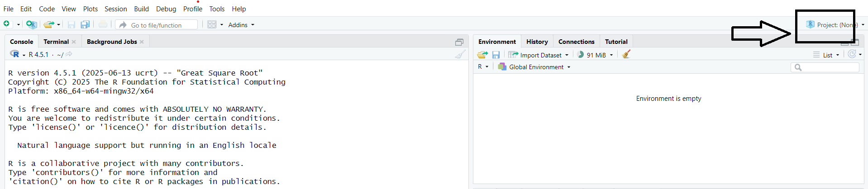This screenshot has height=189, width=868.
Task: Close the Terminal tab
Action: click(74, 42)
